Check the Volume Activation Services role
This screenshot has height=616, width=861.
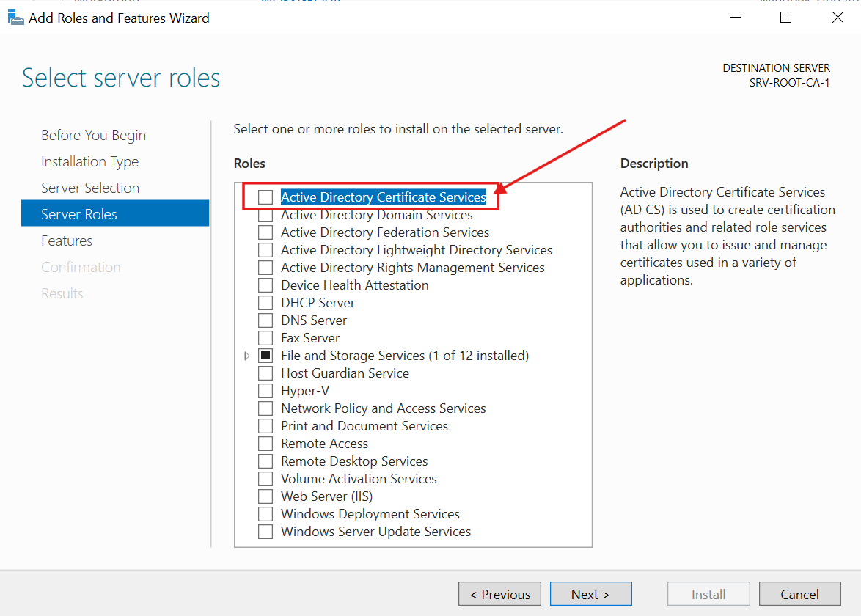point(265,478)
